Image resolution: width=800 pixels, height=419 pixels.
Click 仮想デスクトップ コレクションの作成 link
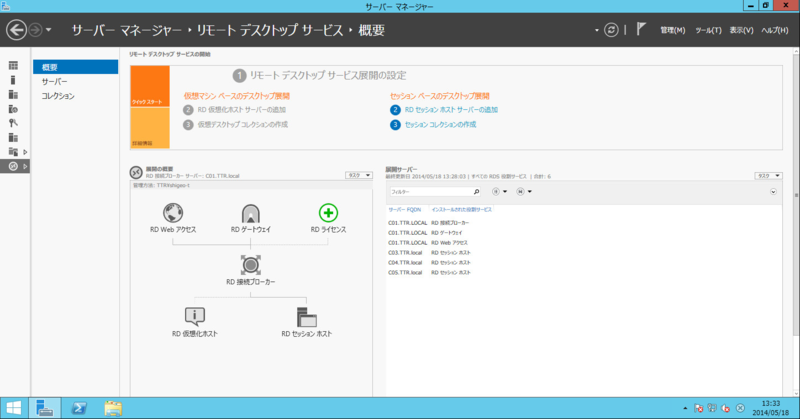click(243, 125)
